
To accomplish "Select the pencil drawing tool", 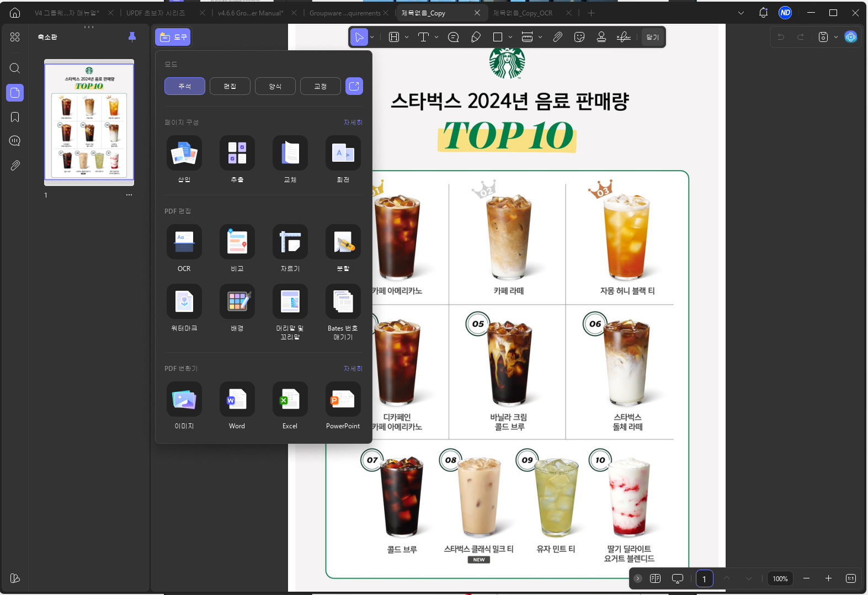I will coord(476,37).
